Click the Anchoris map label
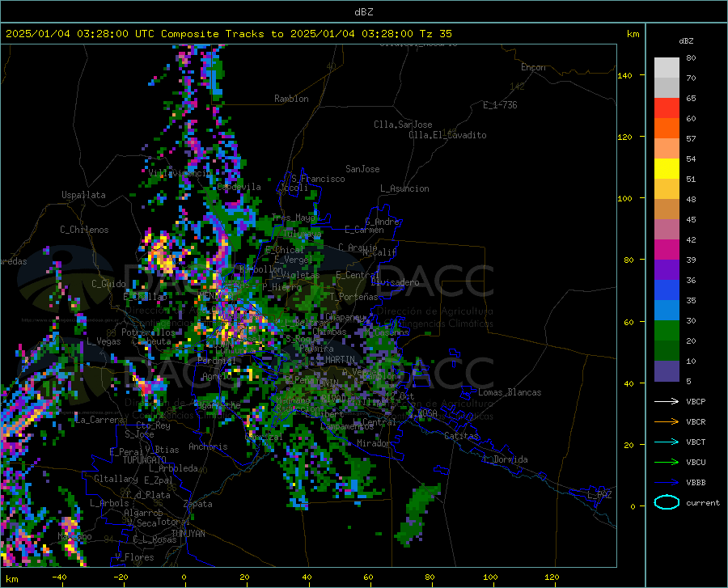This screenshot has width=728, height=588. coord(208,446)
